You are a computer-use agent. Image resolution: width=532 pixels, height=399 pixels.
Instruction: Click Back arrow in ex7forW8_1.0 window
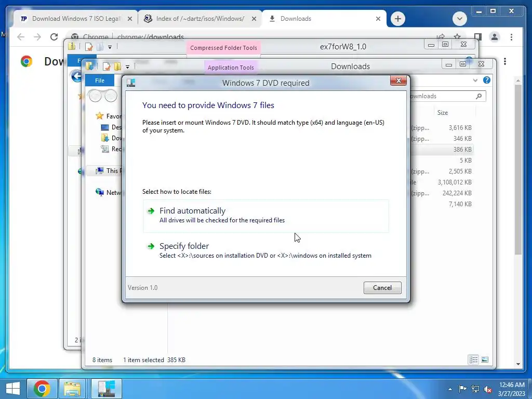point(77,76)
